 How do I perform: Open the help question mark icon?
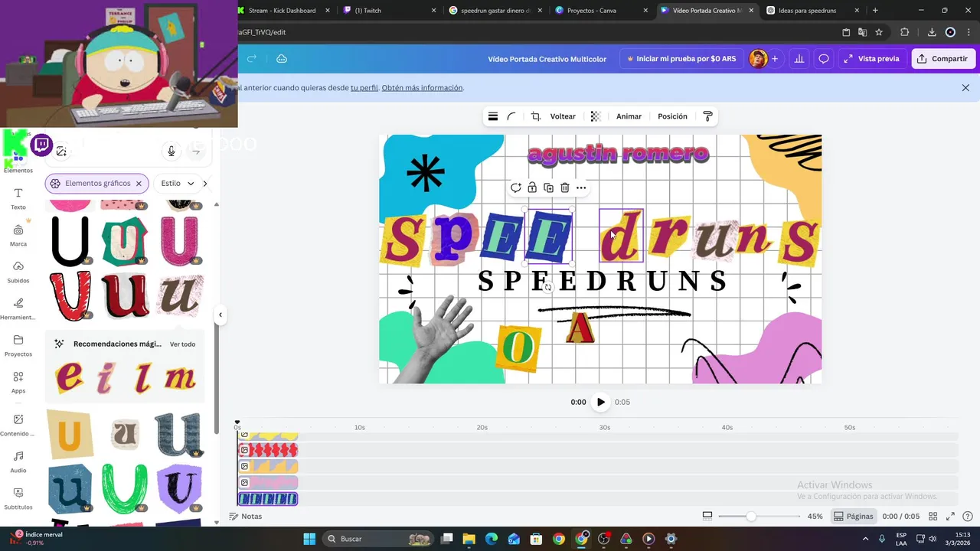[x=968, y=517]
